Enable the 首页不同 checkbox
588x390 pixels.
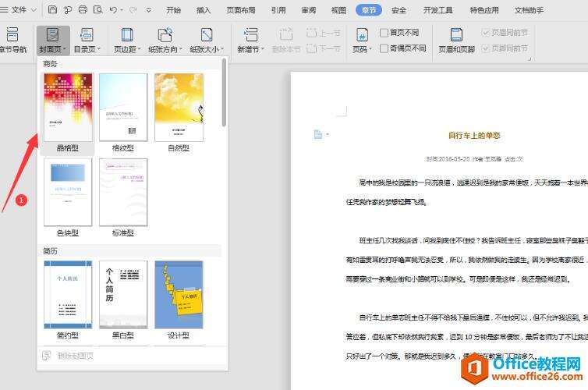pyautogui.click(x=384, y=33)
